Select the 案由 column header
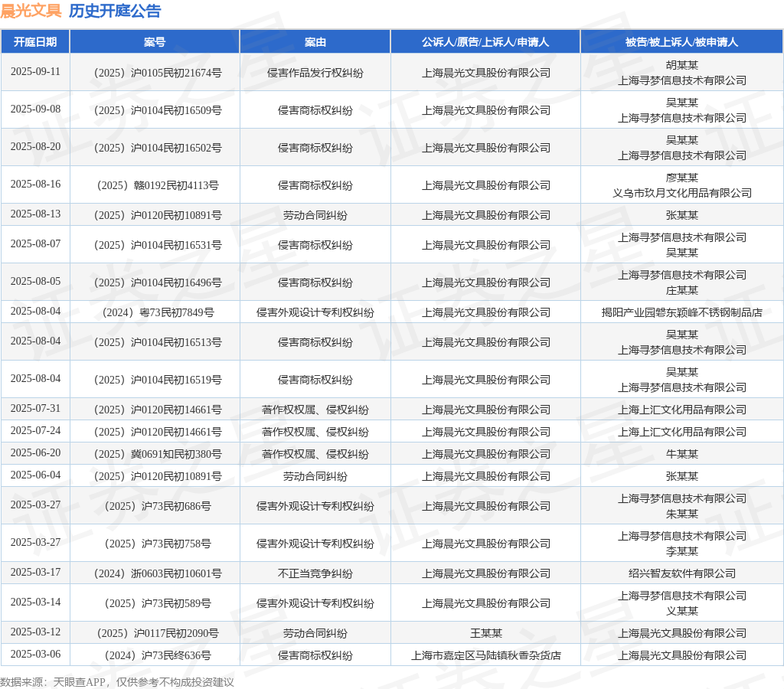This screenshot has height=689, width=784. pyautogui.click(x=315, y=42)
